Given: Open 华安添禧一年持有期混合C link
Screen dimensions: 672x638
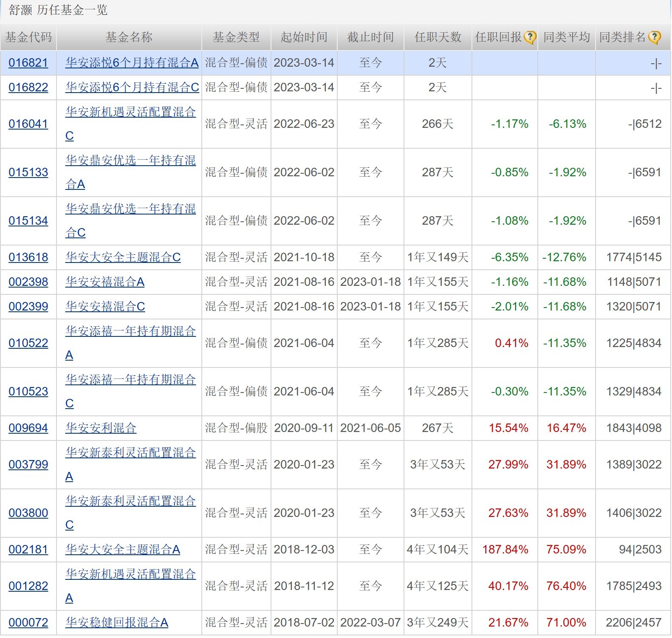Looking at the screenshot, I should pyautogui.click(x=130, y=392).
